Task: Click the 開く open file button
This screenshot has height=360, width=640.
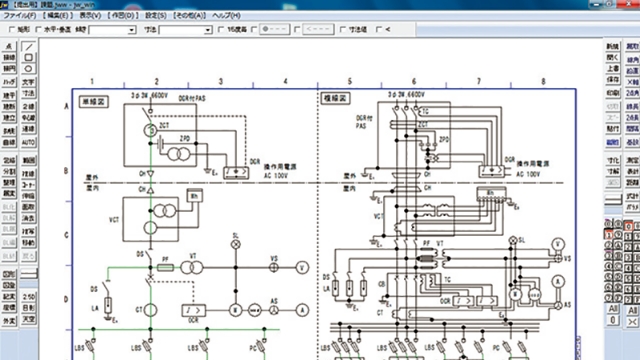Action: 613,58
